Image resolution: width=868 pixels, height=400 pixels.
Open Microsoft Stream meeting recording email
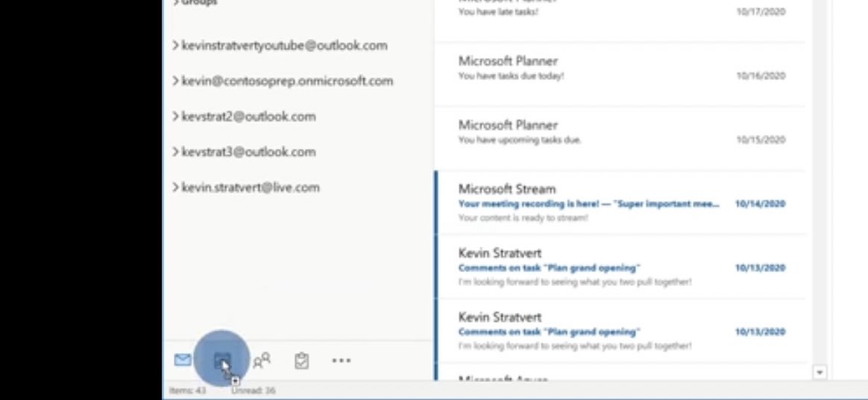pyautogui.click(x=620, y=203)
